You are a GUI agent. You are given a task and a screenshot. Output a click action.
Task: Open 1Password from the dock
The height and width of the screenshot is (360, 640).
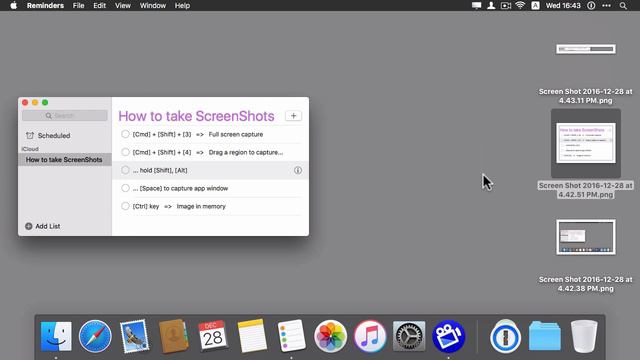pyautogui.click(x=505, y=337)
